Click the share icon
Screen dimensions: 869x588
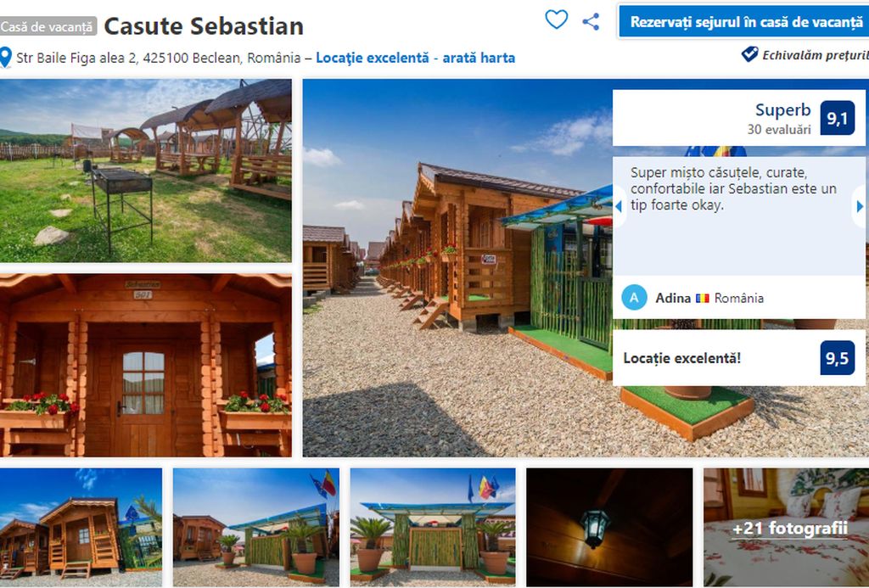pos(591,21)
